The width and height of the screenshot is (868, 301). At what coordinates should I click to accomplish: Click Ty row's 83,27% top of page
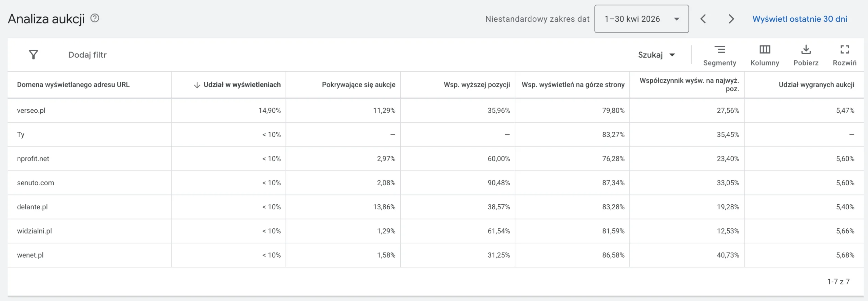[613, 134]
